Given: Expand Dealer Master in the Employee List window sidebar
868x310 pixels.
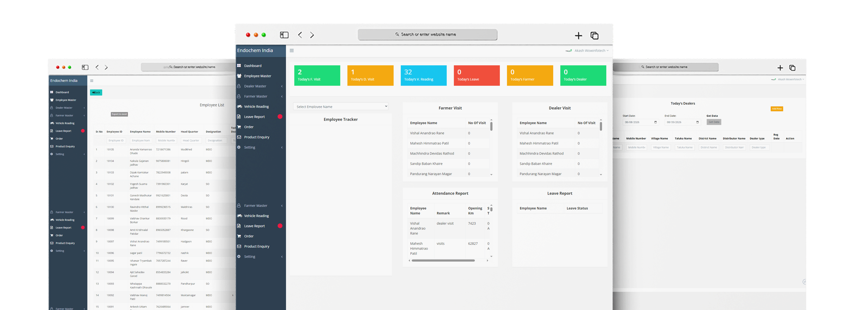Looking at the screenshot, I should 68,108.
